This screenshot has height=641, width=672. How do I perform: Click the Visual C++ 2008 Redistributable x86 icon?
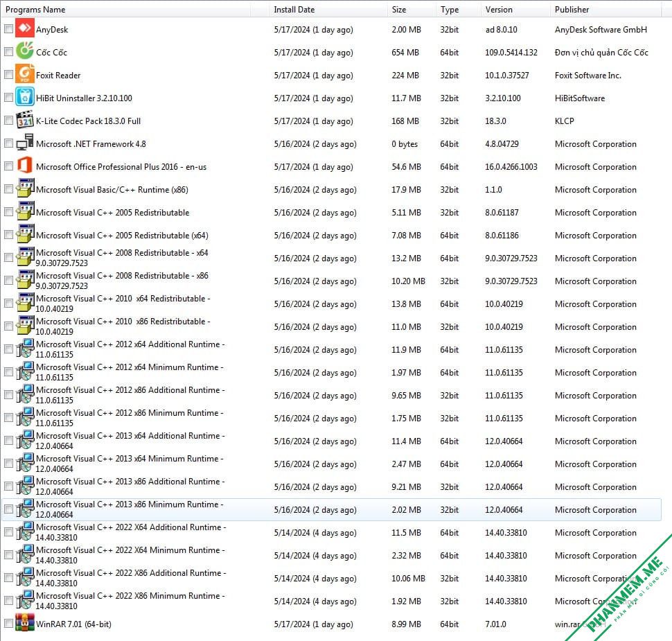pos(25,279)
